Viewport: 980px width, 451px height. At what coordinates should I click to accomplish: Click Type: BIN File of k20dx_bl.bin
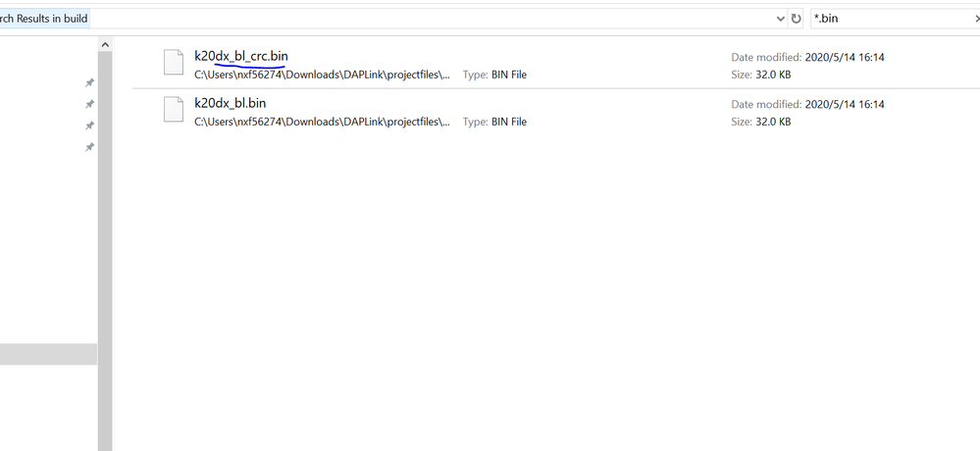[x=494, y=122]
